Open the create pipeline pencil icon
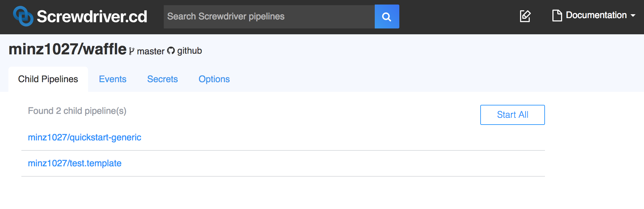 coord(525,16)
